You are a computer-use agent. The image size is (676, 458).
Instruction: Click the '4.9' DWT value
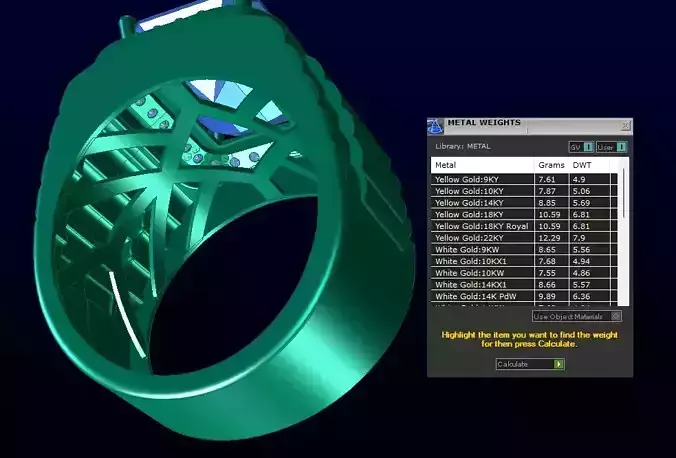point(579,179)
